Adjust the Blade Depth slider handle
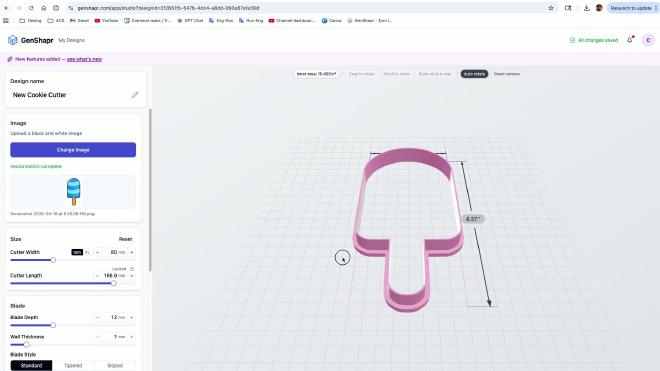 point(53,325)
